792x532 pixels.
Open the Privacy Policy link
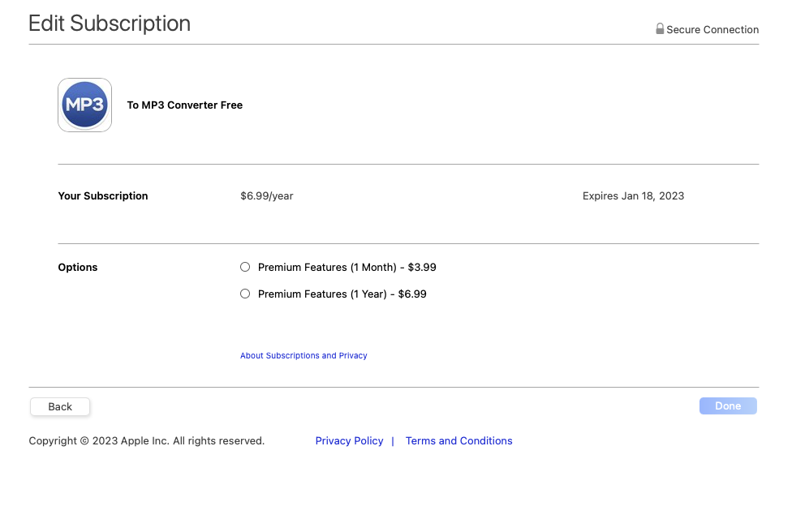click(x=349, y=440)
